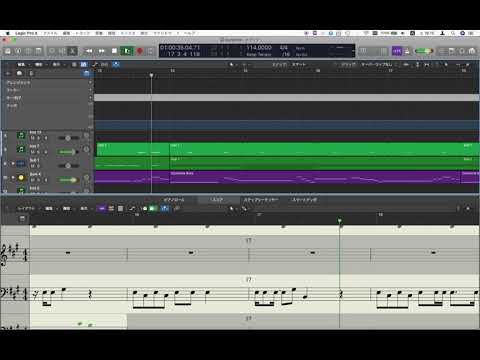Open the tracks area 機能 menu

tap(40, 64)
